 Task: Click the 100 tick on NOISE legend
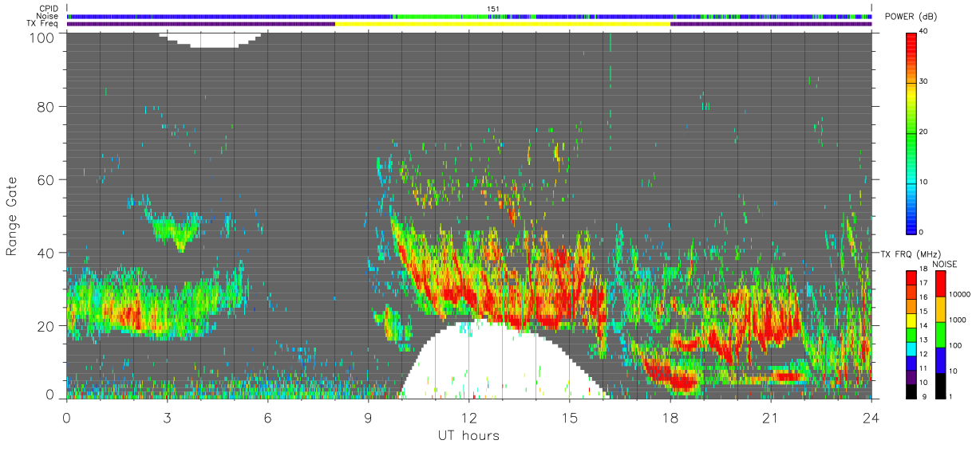click(956, 344)
